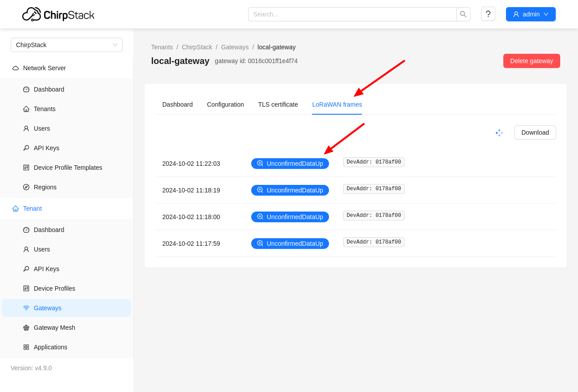Click the Download button
This screenshot has width=578, height=392.
point(535,132)
